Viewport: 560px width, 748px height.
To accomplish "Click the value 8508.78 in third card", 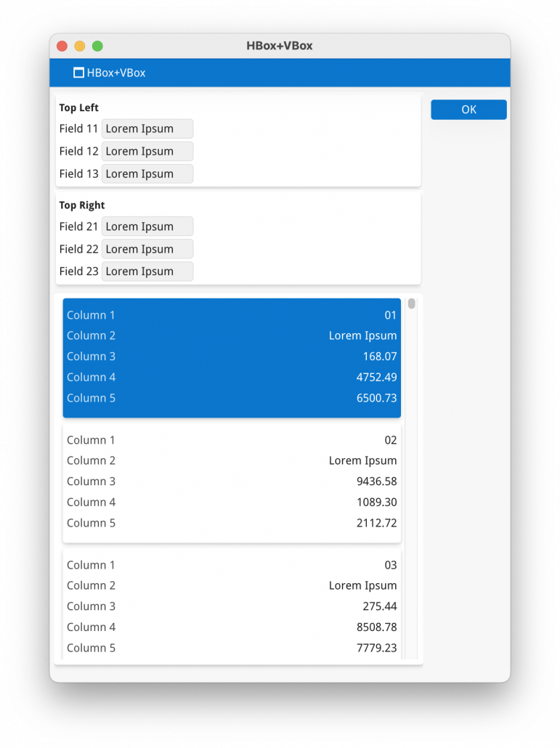I will (x=376, y=627).
